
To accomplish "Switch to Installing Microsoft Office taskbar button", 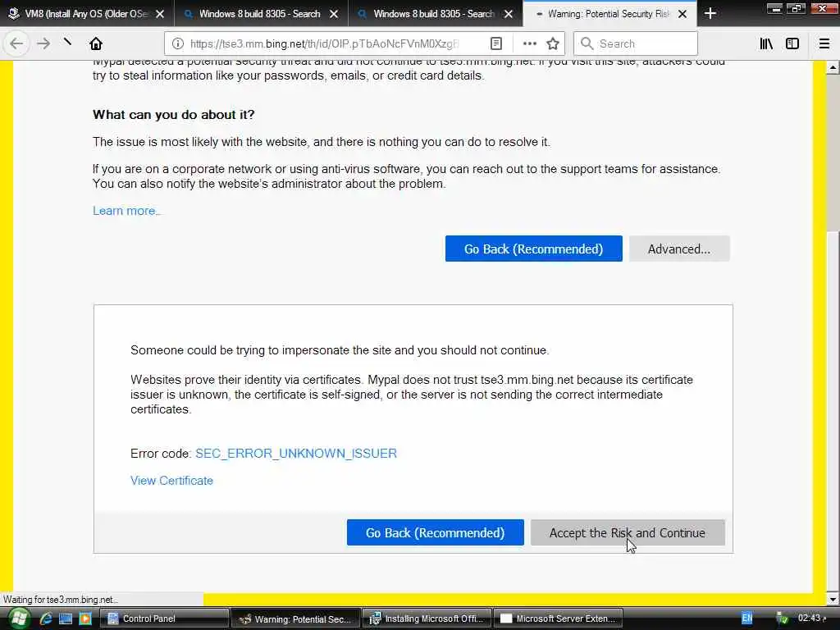I will coord(427,619).
